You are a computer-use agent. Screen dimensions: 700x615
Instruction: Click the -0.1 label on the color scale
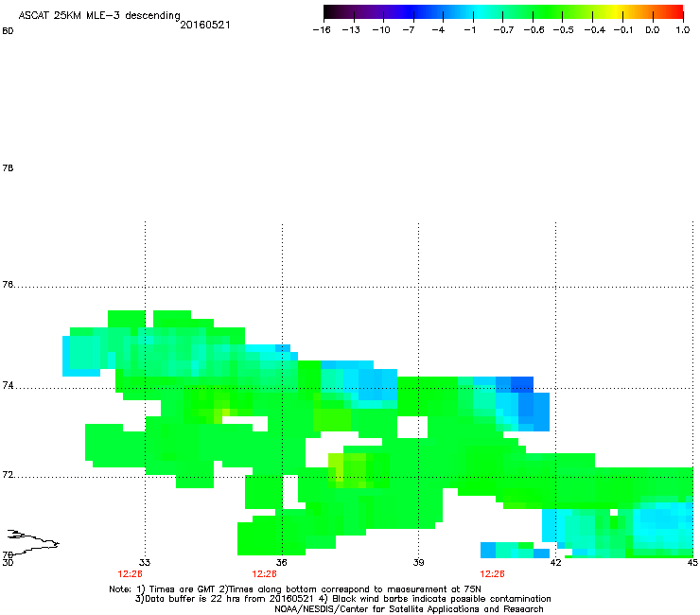coord(623,30)
